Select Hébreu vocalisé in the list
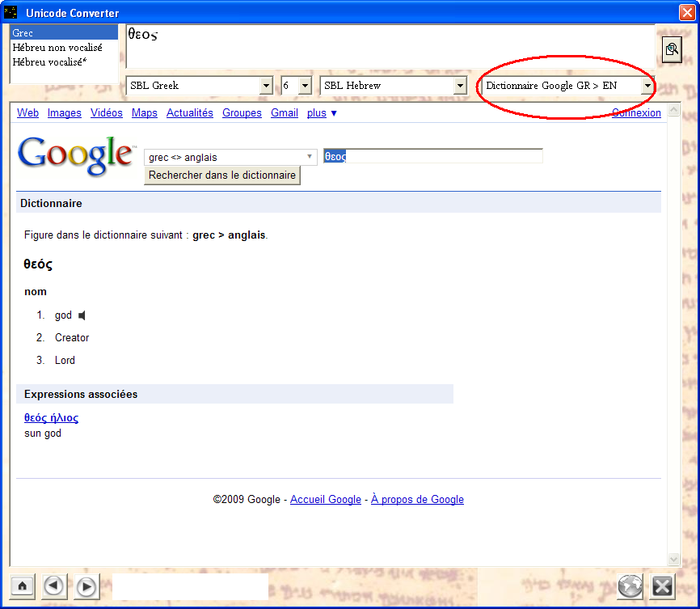This screenshot has width=700, height=609. click(x=49, y=62)
